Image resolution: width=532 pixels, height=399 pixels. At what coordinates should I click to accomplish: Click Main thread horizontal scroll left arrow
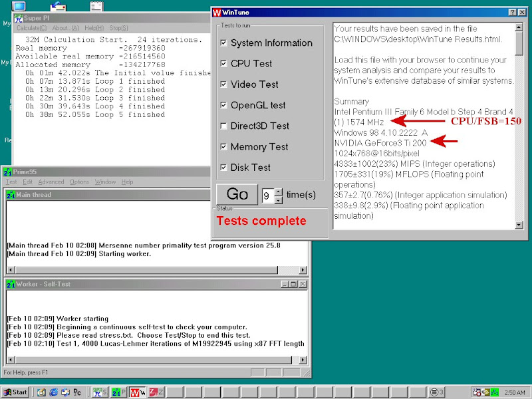pyautogui.click(x=11, y=270)
